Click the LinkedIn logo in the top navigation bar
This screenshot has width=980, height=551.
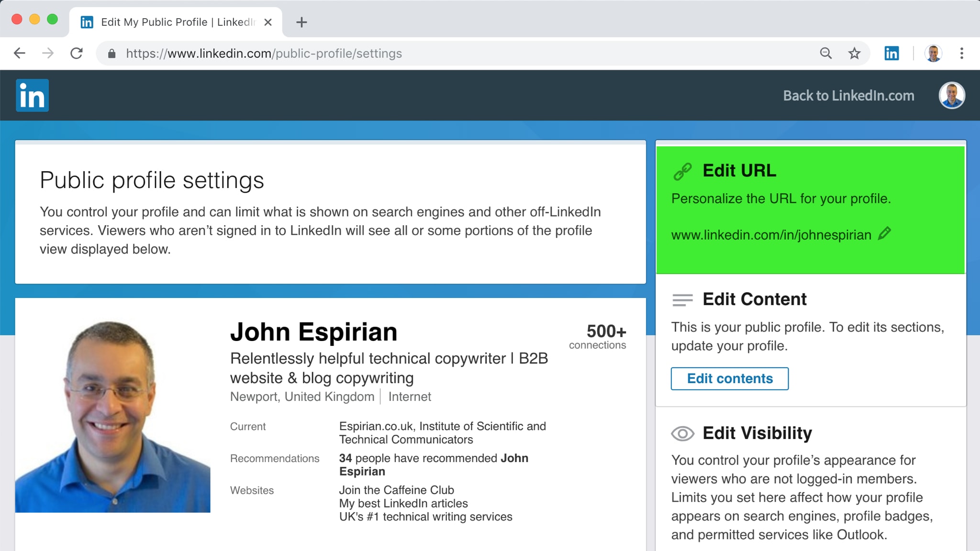point(32,95)
